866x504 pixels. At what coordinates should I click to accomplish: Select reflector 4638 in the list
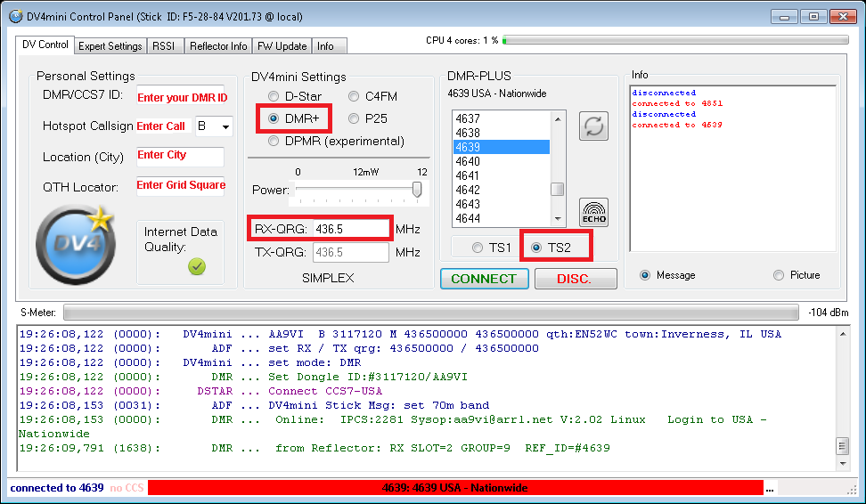point(502,133)
